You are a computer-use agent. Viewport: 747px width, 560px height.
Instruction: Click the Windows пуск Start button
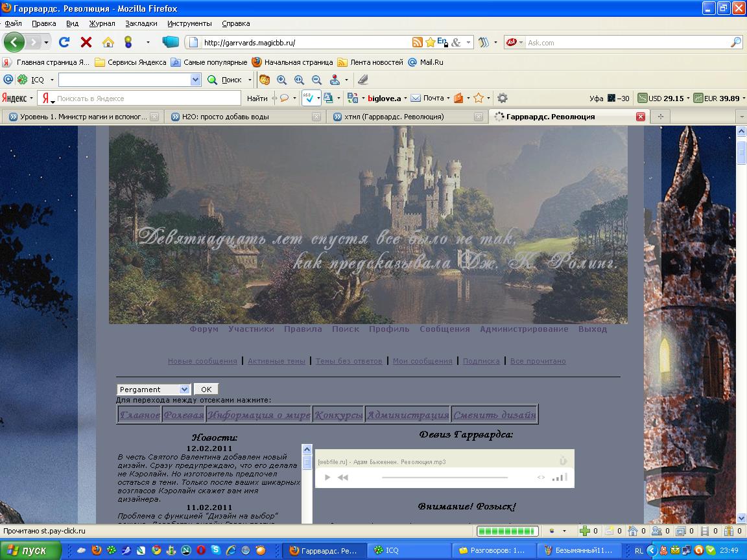point(30,550)
